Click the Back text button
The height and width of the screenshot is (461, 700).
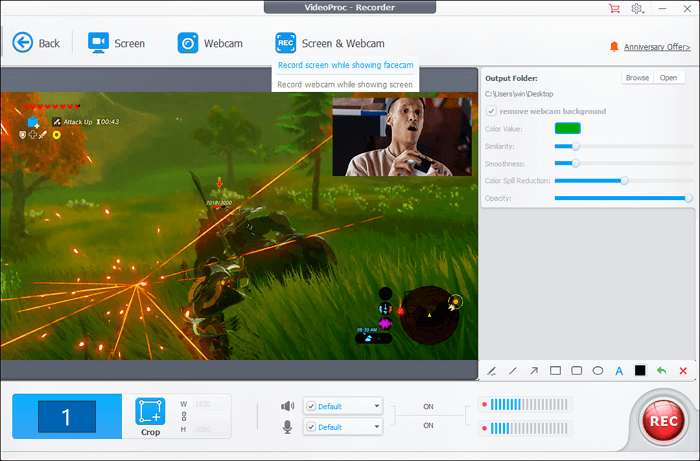[x=49, y=43]
